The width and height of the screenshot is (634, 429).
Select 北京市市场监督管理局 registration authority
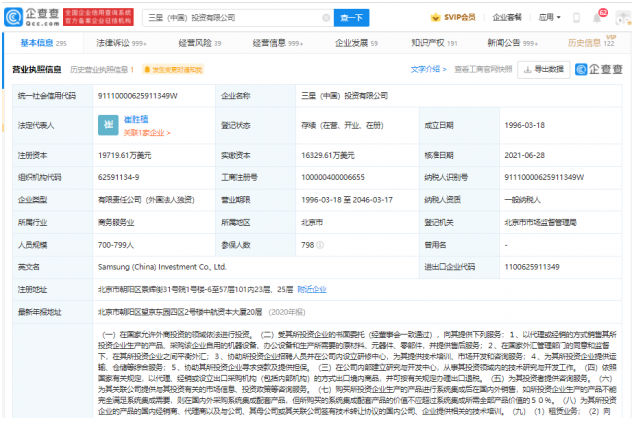coord(540,222)
